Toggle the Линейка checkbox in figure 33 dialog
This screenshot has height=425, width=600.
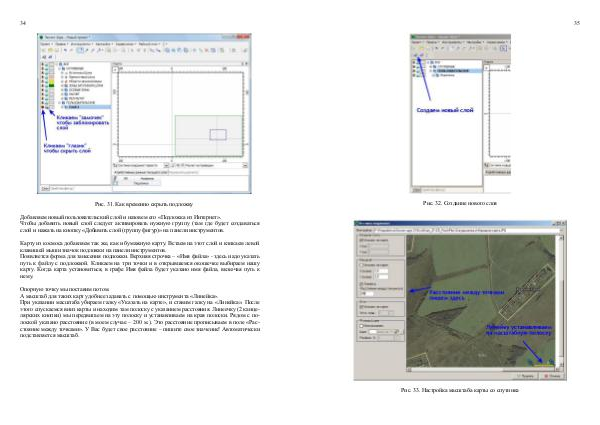361,284
